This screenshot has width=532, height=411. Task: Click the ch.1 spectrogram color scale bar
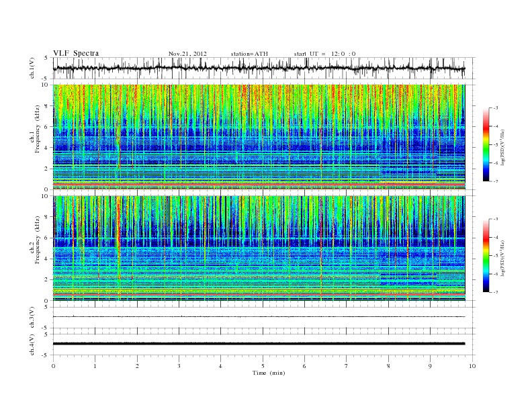pyautogui.click(x=486, y=145)
